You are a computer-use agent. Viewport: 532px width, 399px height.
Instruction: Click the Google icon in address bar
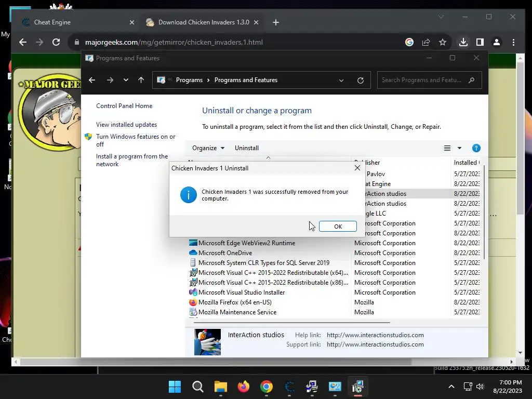tap(409, 42)
